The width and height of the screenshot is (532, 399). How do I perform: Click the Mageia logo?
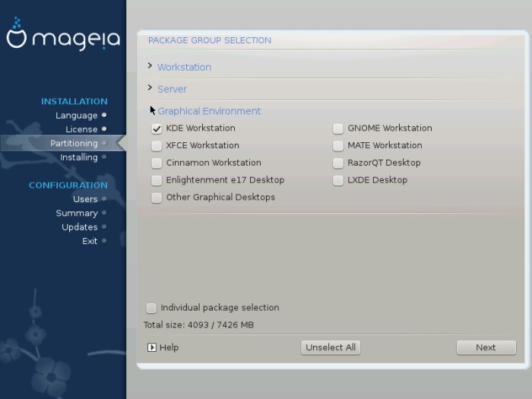[63, 33]
